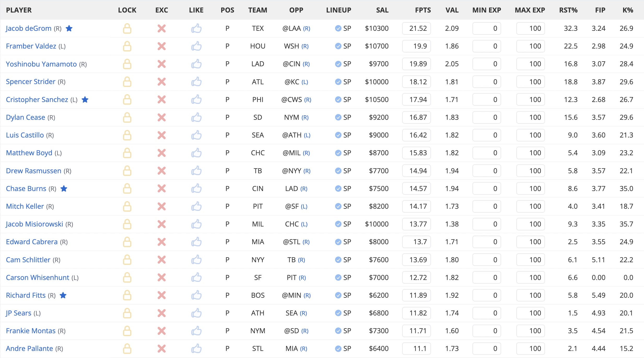Edit Matthew Boyd FPTS field 15.83
Image resolution: width=644 pixels, height=358 pixels.
(417, 153)
